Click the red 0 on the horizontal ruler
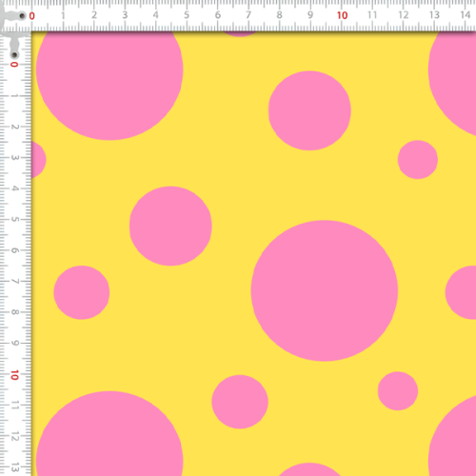Image resolution: width=476 pixels, height=476 pixels. tap(31, 16)
